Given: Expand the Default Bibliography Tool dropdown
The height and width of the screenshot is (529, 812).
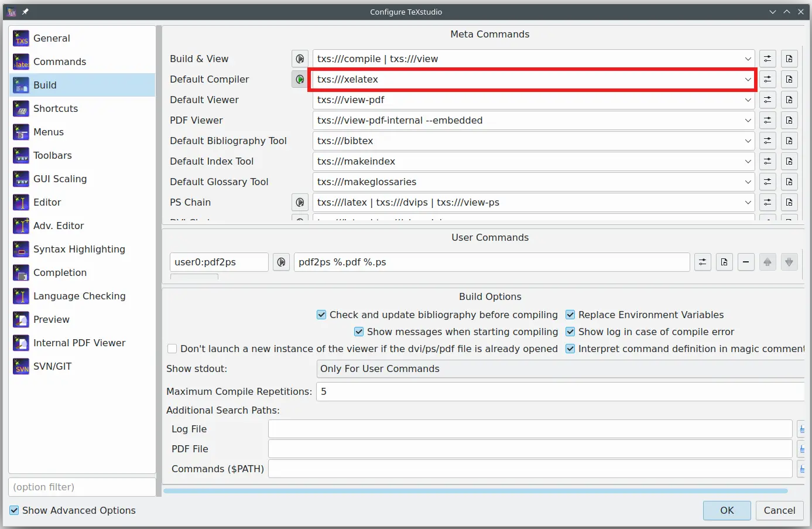Looking at the screenshot, I should coord(748,141).
